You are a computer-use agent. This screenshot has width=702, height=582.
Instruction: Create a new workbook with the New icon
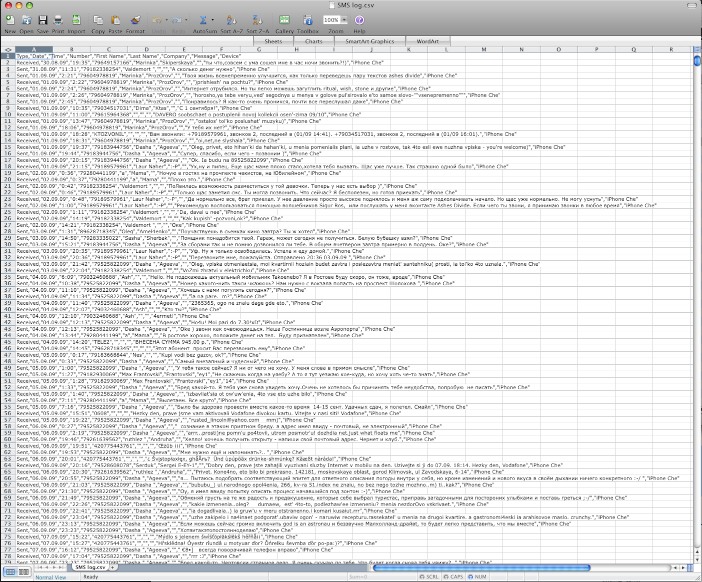coord(10,20)
